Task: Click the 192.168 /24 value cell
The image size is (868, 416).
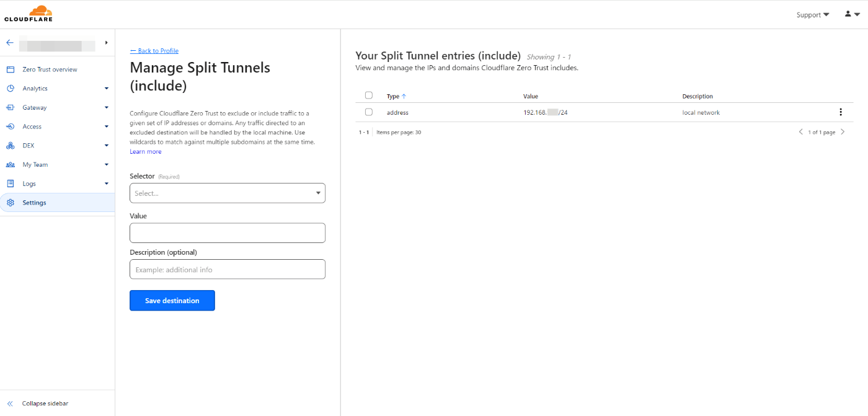Action: pyautogui.click(x=546, y=112)
